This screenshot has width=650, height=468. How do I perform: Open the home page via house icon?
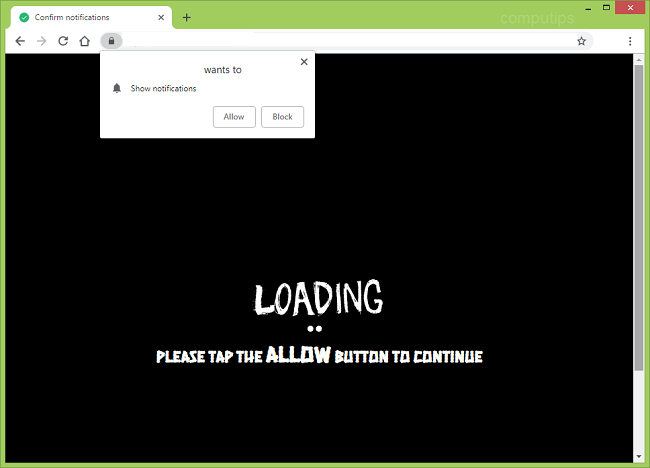coord(86,41)
